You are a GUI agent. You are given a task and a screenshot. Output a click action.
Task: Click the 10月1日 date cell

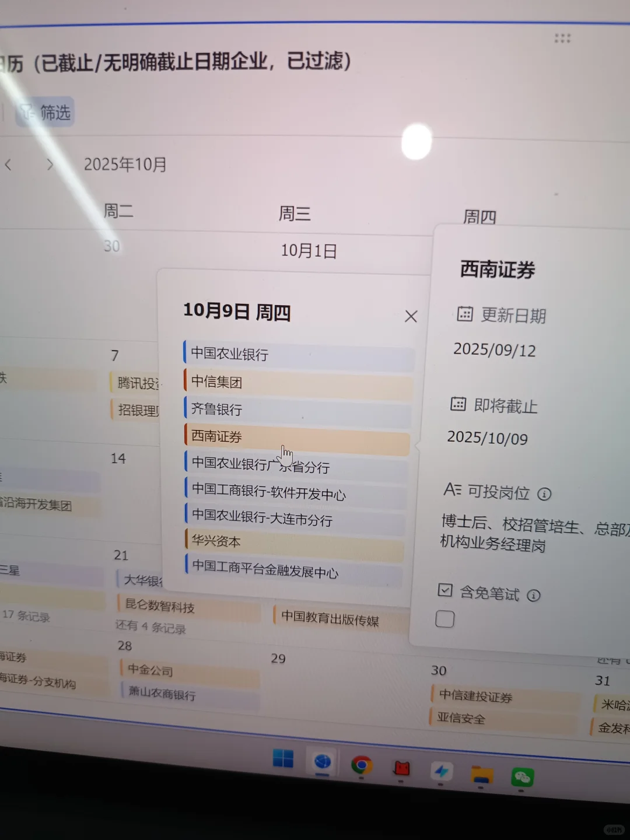click(309, 251)
